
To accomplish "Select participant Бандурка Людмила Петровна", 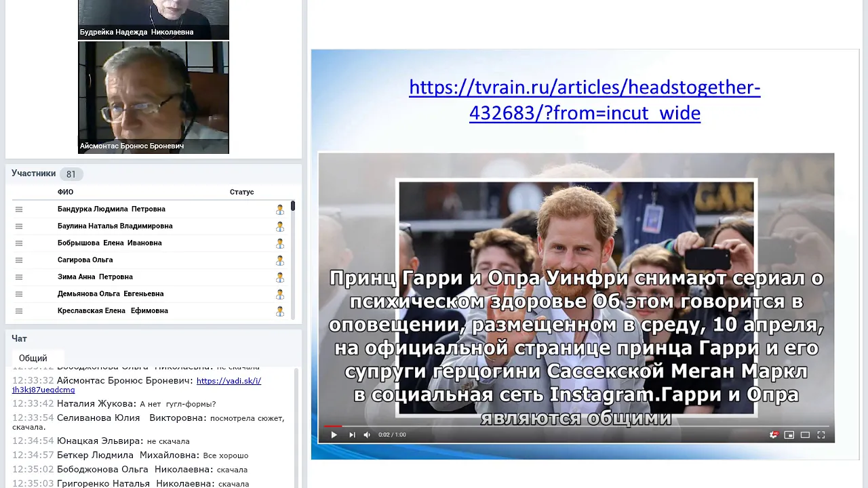I will pyautogui.click(x=111, y=209).
